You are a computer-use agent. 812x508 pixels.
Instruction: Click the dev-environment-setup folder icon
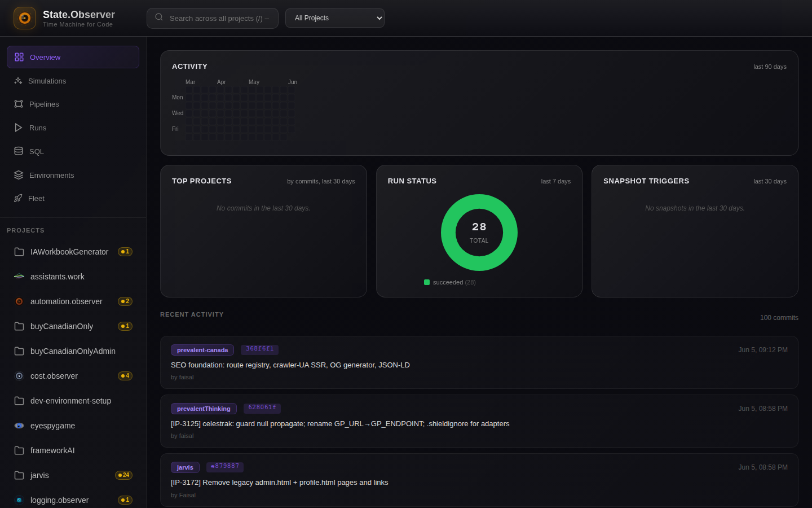tap(19, 401)
